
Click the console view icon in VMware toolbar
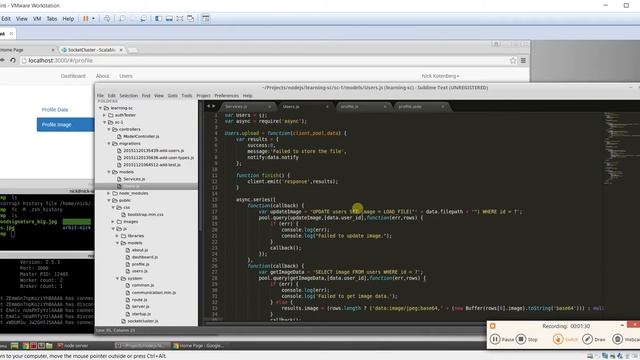[206, 19]
